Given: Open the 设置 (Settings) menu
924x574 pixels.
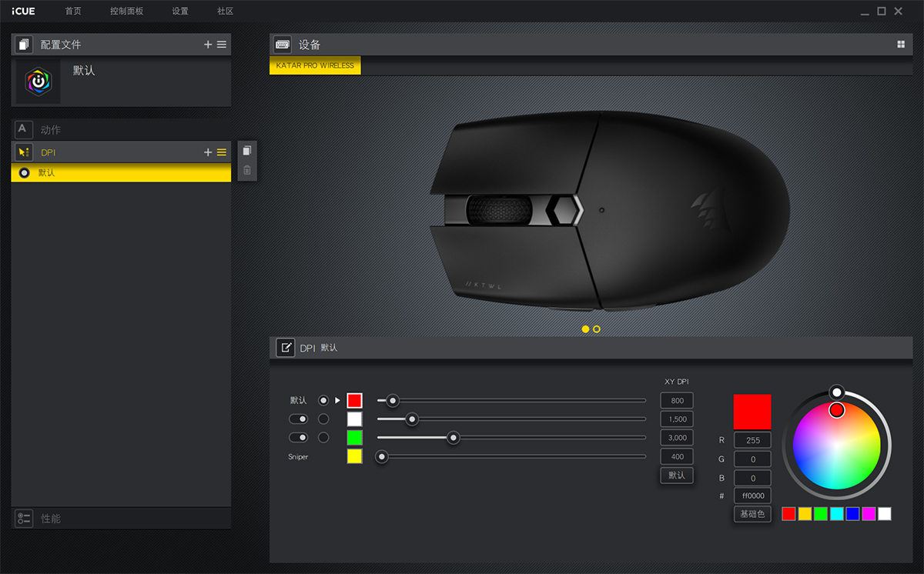Looking at the screenshot, I should point(180,12).
